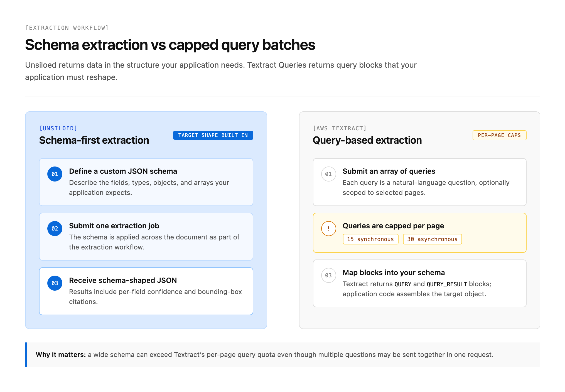Click the Schema-first extraction heading

[94, 140]
